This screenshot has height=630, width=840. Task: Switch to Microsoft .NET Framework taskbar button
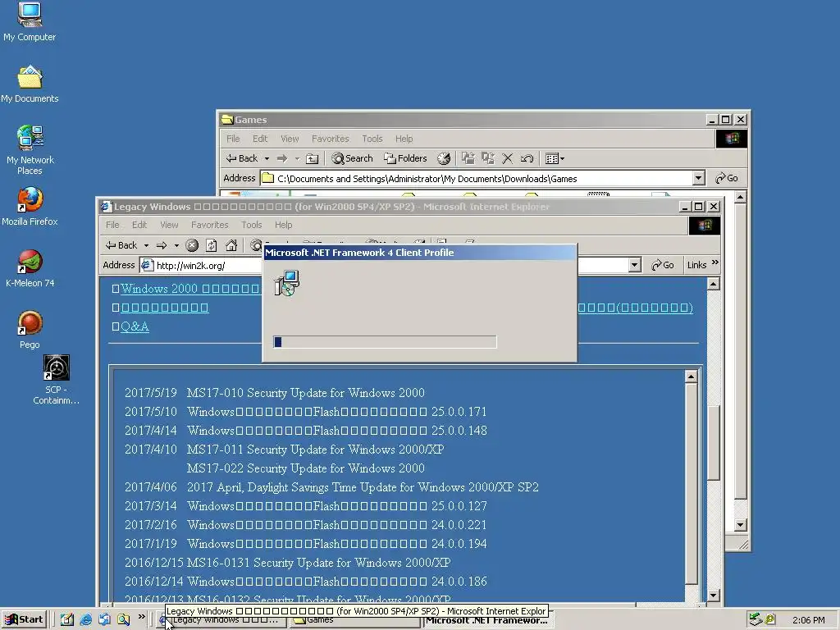click(x=487, y=623)
